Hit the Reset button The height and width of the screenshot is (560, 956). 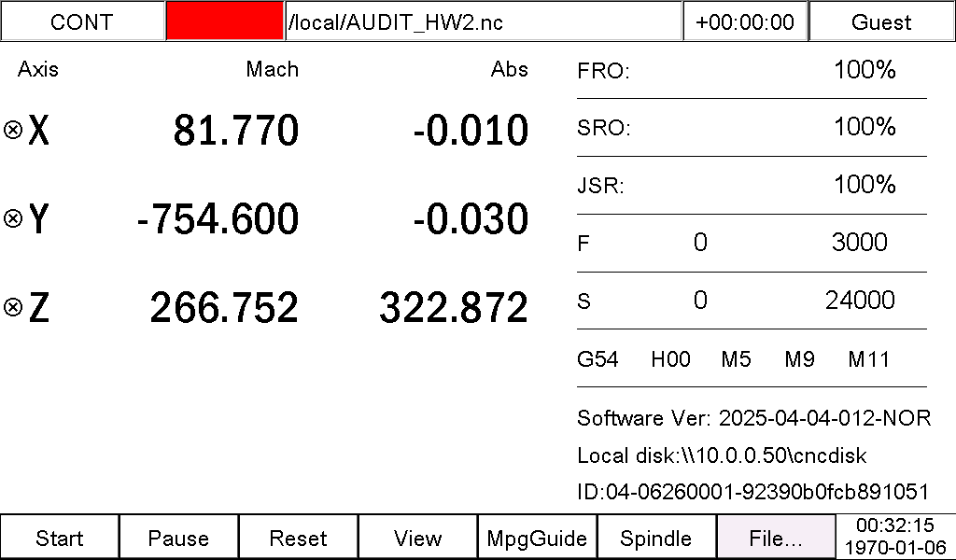[x=298, y=538]
